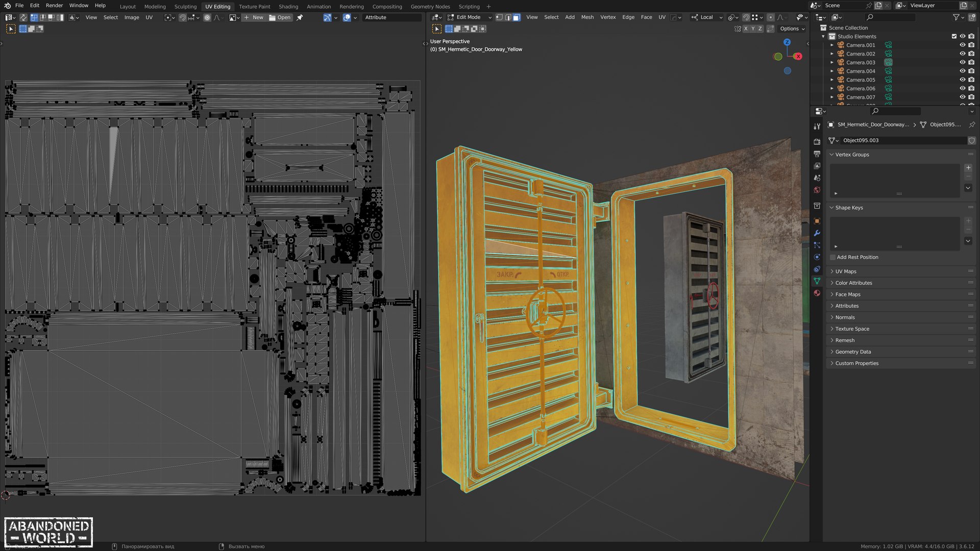Open Shape Keys specials dropdown arrow
Screen dimensions: 980x551
pyautogui.click(x=968, y=241)
